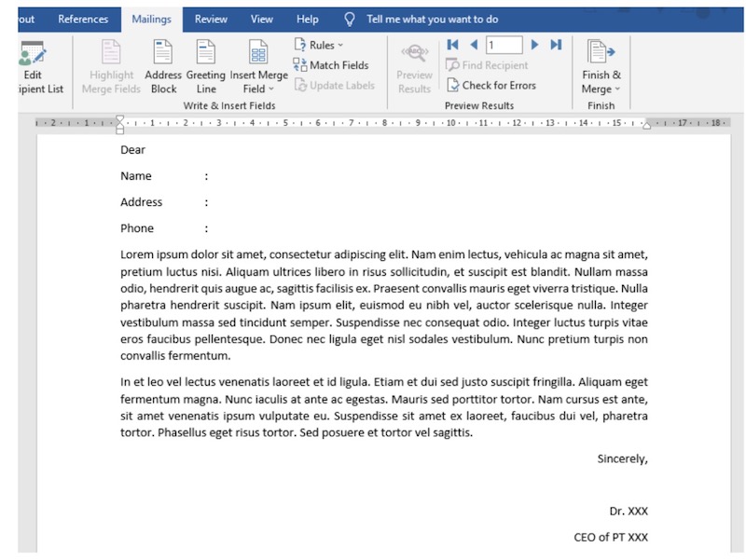Go to the next record
Screen dimensions: 746x560
click(x=533, y=44)
